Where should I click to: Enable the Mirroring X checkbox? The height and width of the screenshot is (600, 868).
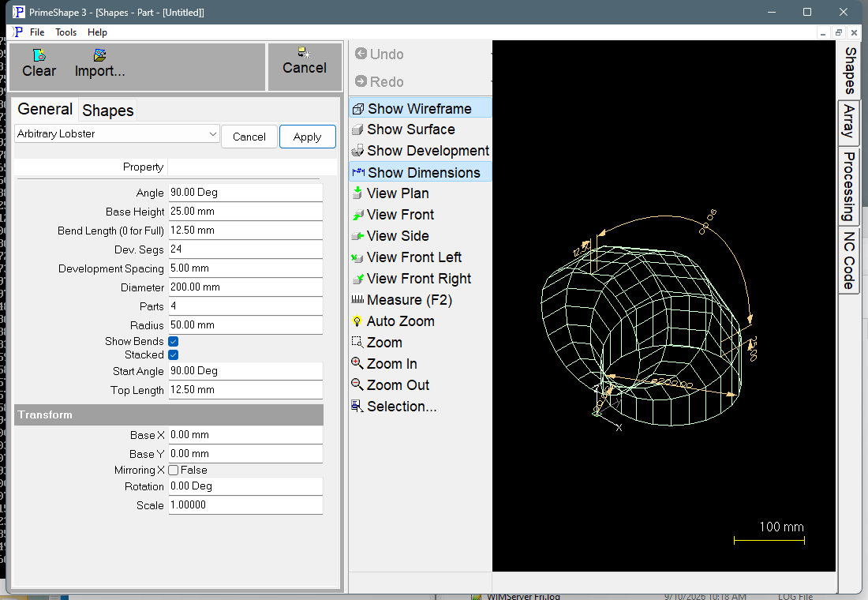point(174,470)
